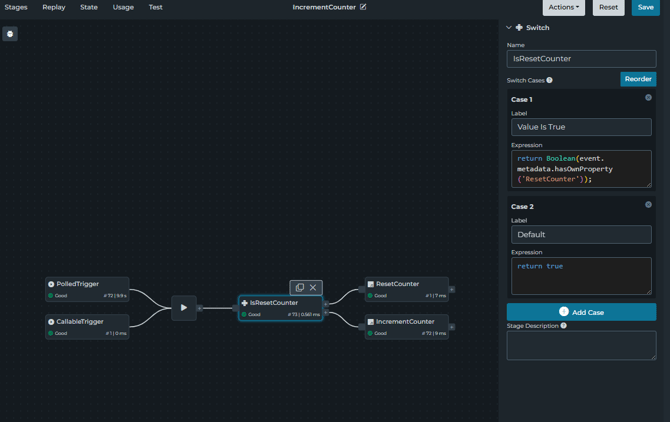Select the IsResetCounter switch node
Viewport: 670px width, 422px height.
click(x=281, y=308)
